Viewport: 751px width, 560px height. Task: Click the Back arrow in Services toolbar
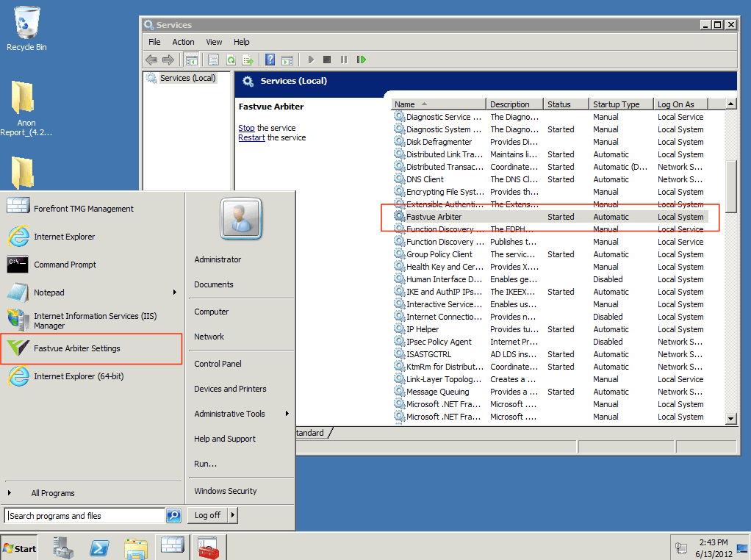151,60
